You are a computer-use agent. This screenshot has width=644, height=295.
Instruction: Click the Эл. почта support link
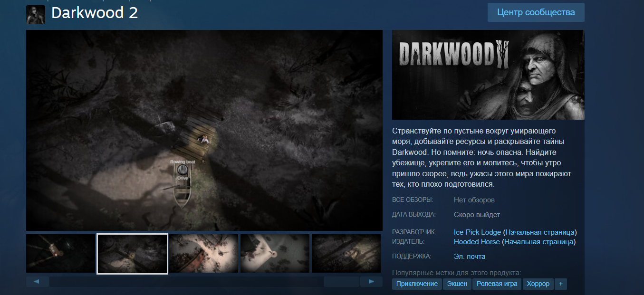pyautogui.click(x=470, y=257)
